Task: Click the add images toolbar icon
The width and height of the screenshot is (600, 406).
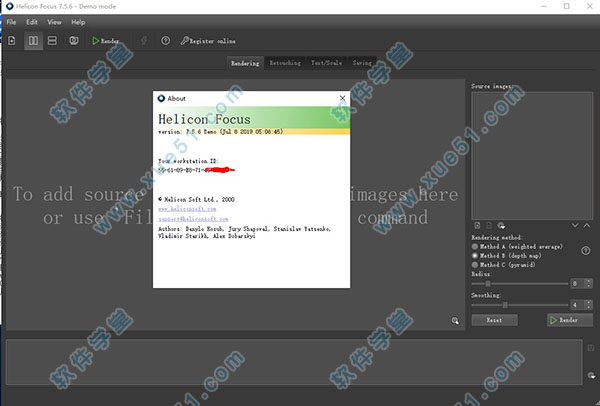Action: coord(12,41)
